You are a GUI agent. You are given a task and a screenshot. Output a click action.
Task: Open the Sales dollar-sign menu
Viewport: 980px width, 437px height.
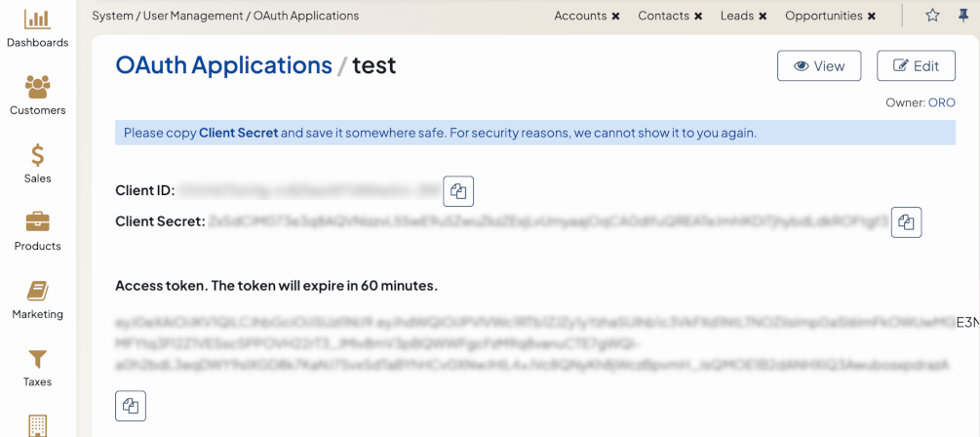coord(37,164)
